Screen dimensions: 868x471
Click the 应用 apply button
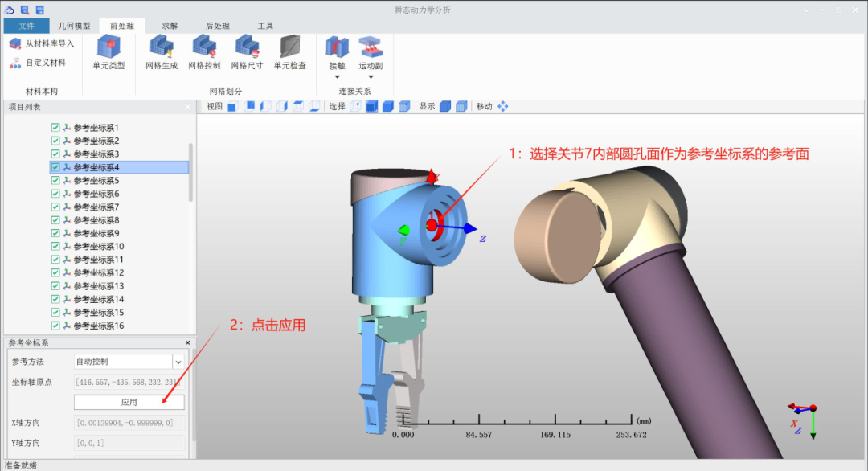click(x=129, y=403)
